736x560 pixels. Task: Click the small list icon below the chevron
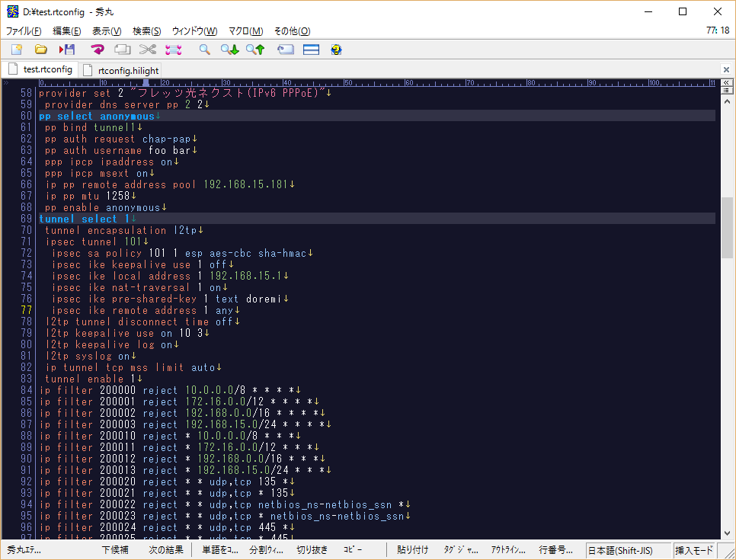726,90
